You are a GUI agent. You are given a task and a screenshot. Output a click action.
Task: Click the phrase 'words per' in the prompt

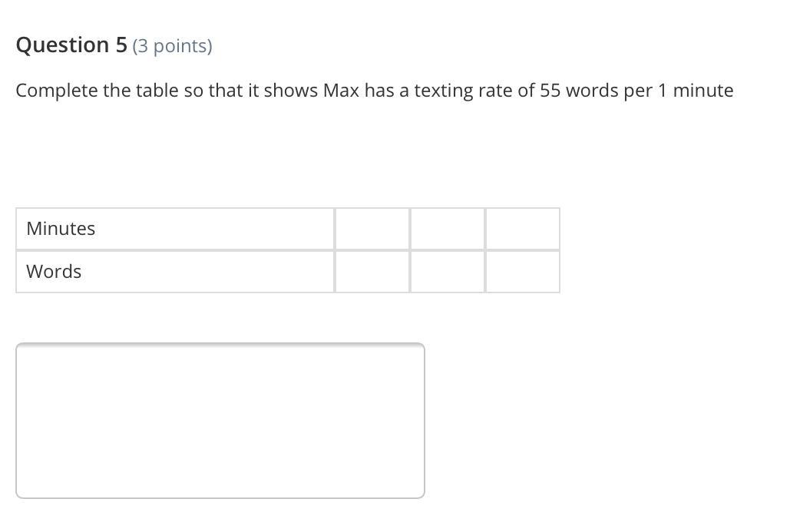click(609, 91)
